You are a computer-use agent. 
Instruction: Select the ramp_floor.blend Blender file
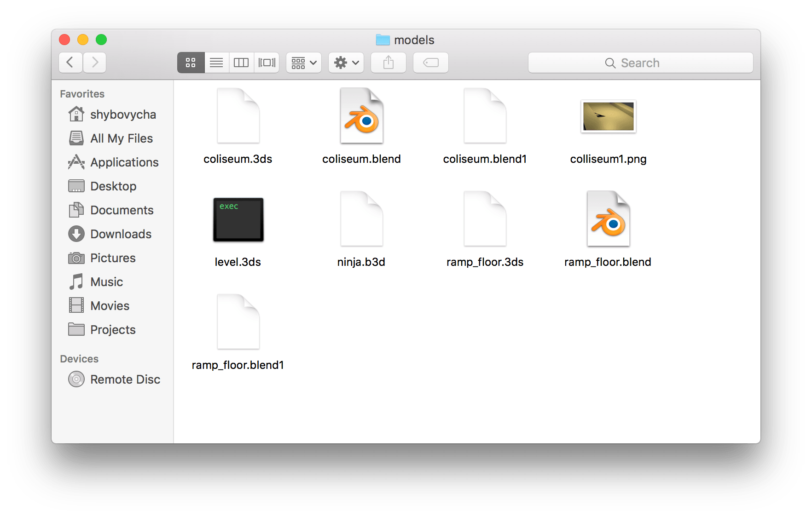pyautogui.click(x=608, y=219)
